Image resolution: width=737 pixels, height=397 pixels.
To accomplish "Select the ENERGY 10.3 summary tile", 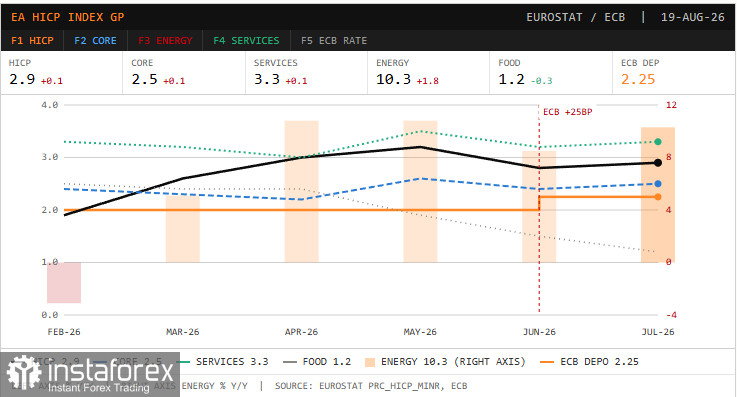I will pyautogui.click(x=428, y=73).
